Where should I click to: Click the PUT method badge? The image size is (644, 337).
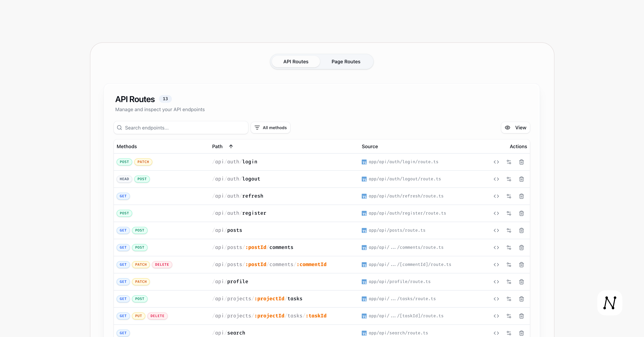click(x=138, y=316)
